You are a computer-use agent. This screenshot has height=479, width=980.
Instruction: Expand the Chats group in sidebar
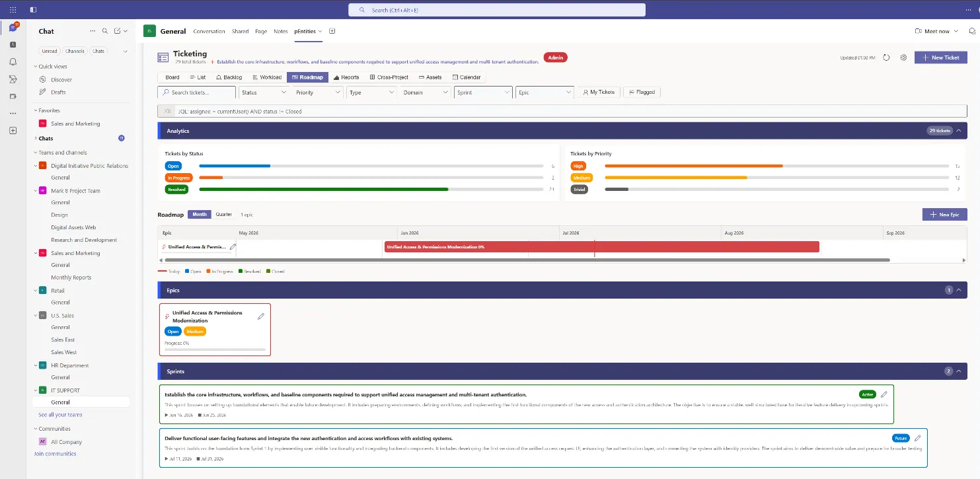coord(36,138)
